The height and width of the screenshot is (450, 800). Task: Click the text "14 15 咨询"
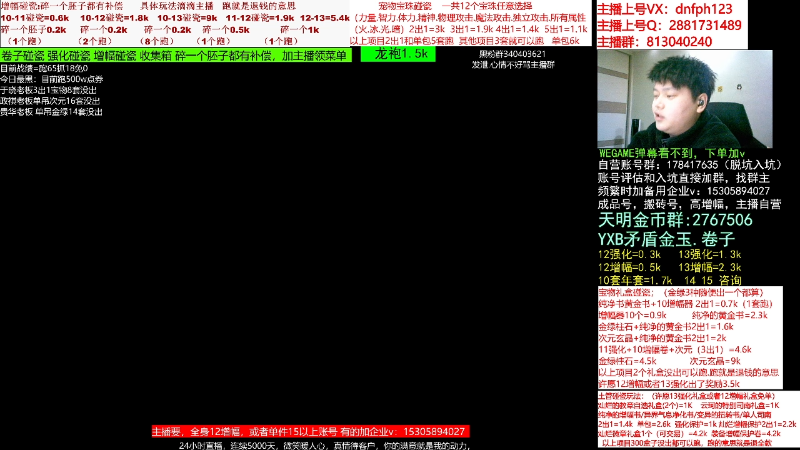712,280
